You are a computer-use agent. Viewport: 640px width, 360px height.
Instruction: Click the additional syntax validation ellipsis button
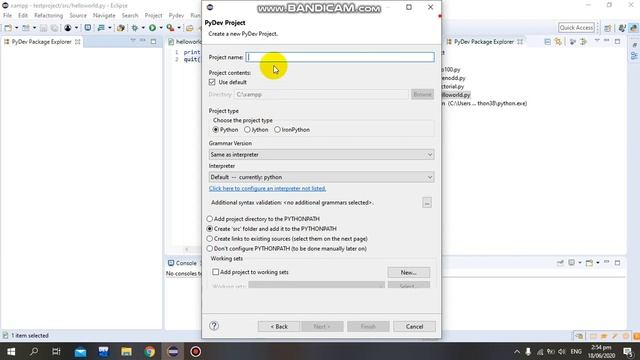427,202
